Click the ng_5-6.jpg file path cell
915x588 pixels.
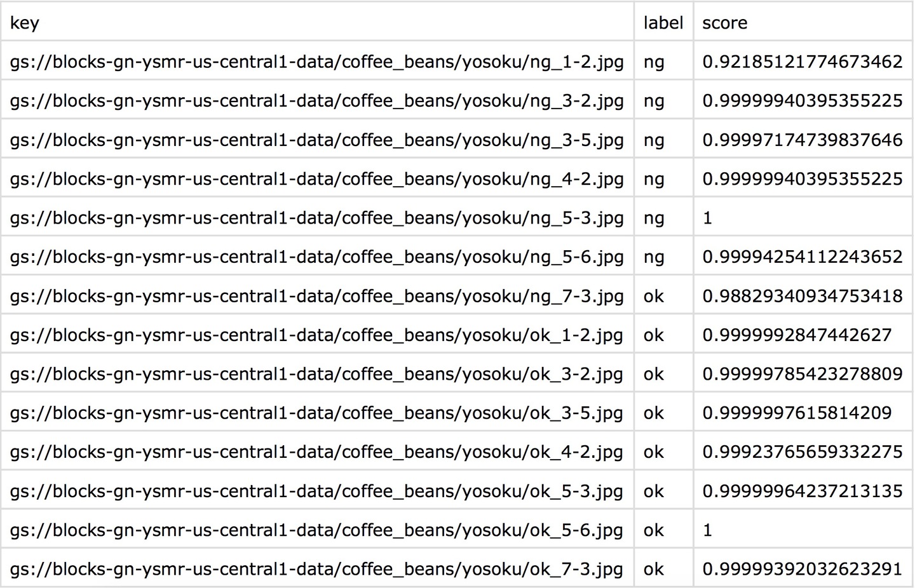(317, 257)
